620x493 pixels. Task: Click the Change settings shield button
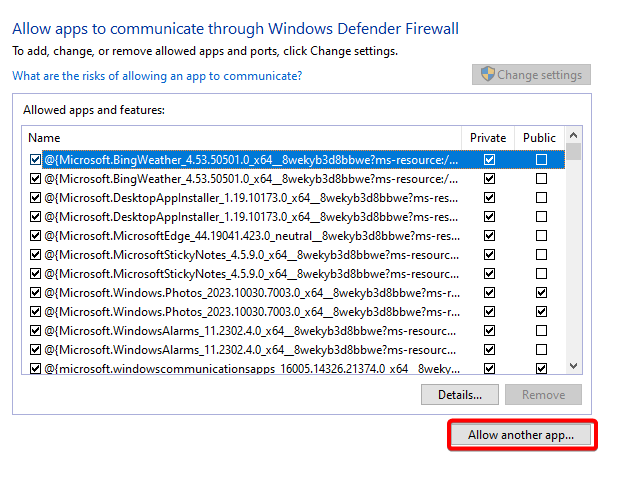[x=531, y=74]
